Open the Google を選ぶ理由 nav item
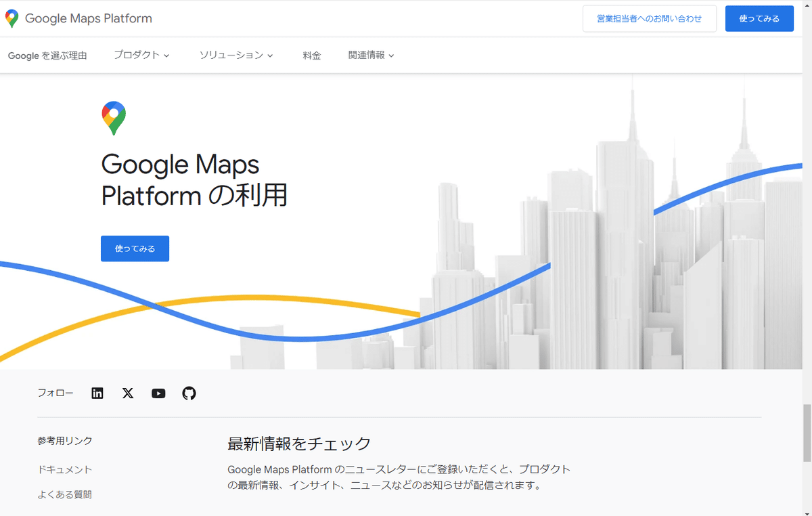This screenshot has height=516, width=812. click(47, 56)
